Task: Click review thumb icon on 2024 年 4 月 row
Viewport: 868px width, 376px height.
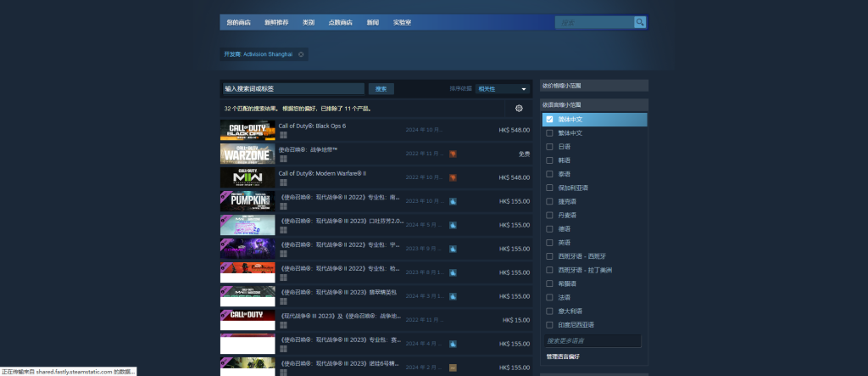Action: pyautogui.click(x=453, y=344)
